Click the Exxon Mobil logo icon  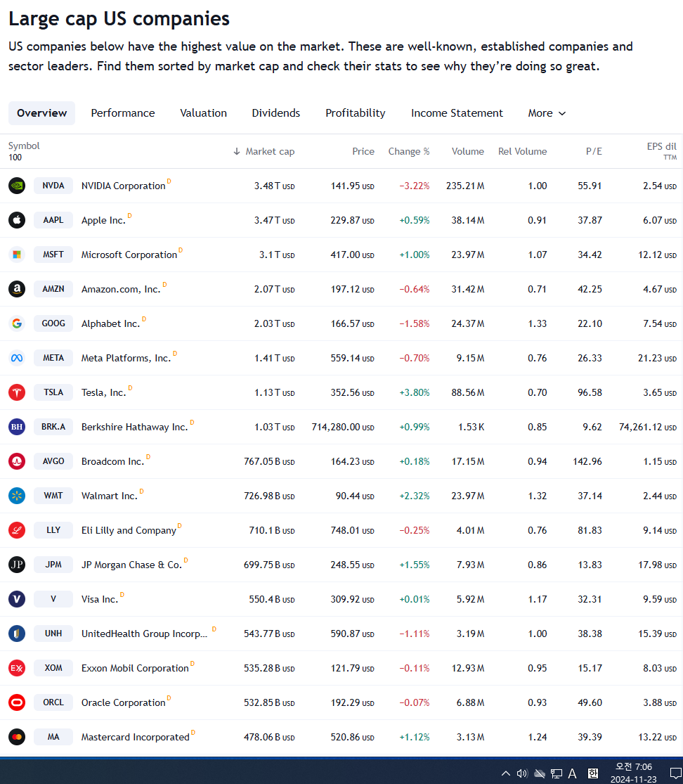pyautogui.click(x=17, y=668)
